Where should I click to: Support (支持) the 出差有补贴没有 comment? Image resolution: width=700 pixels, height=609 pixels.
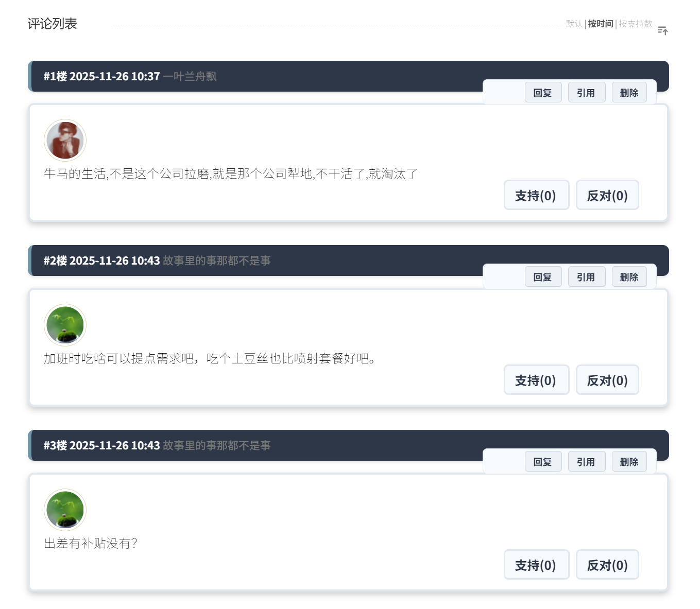536,565
